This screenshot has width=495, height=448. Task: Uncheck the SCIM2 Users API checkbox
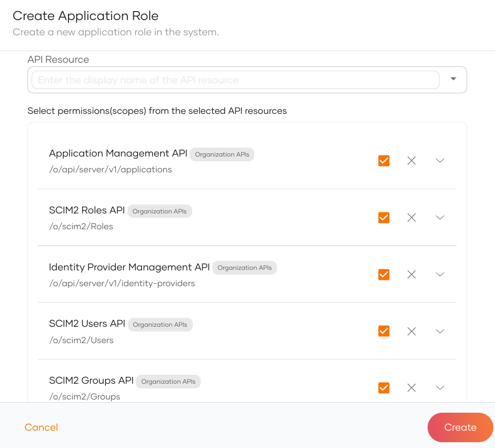(x=383, y=331)
